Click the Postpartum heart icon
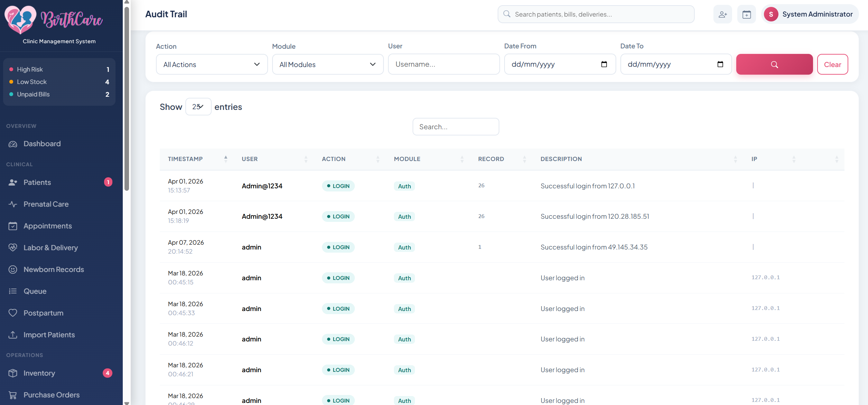The image size is (868, 405). coord(13,313)
